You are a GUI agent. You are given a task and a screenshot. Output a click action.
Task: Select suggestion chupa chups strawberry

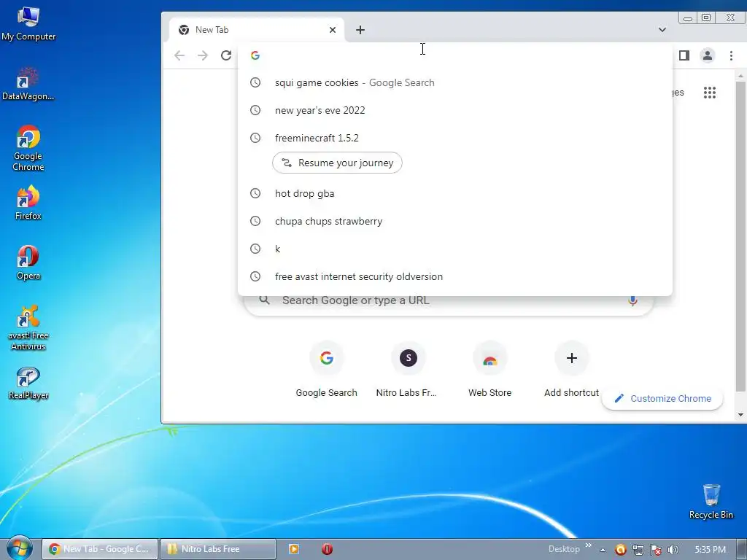[455, 221]
